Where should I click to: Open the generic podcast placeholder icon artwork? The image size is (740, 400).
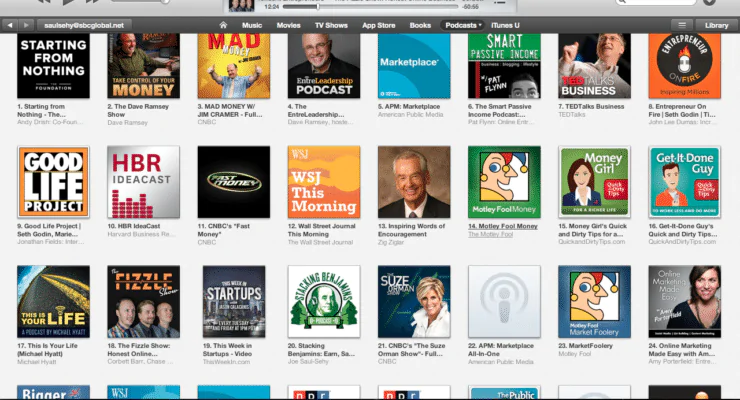pos(504,301)
